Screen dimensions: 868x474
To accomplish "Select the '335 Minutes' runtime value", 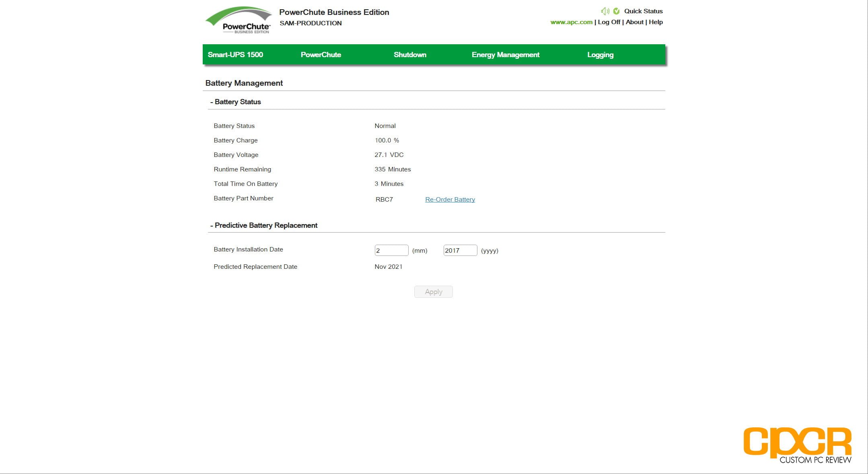I will coord(393,169).
